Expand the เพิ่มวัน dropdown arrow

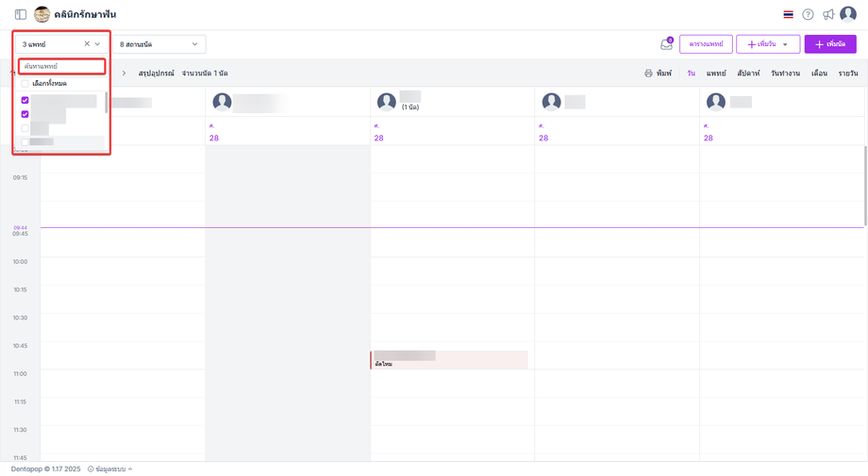[785, 44]
